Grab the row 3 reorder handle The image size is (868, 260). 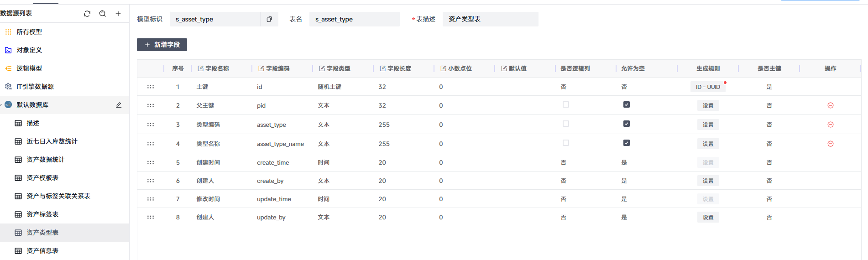tap(151, 125)
